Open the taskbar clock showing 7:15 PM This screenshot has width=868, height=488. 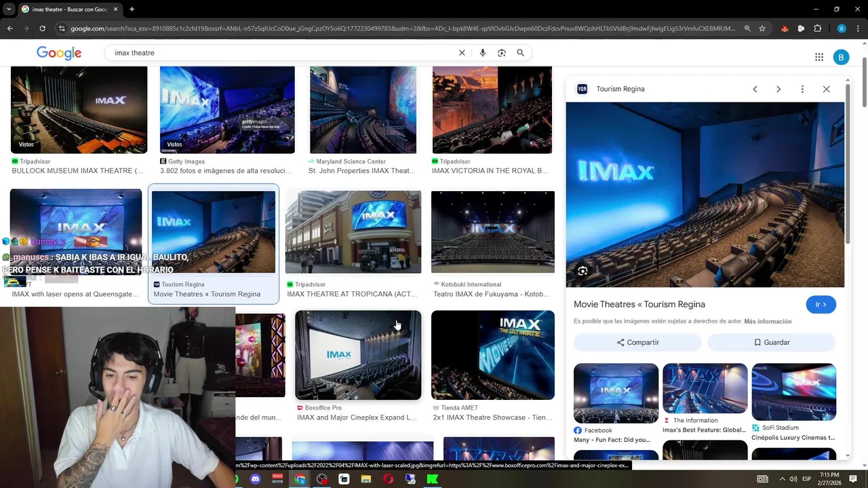click(829, 479)
